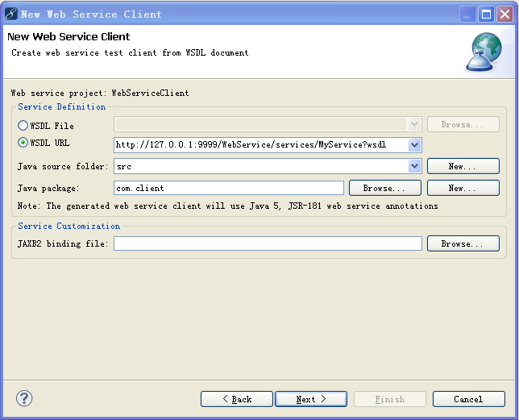Click the Service Definition group label
The width and height of the screenshot is (519, 420).
click(61, 106)
